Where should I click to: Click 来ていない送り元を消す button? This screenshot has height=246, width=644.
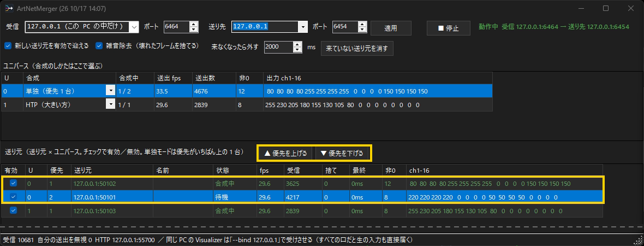(x=357, y=48)
